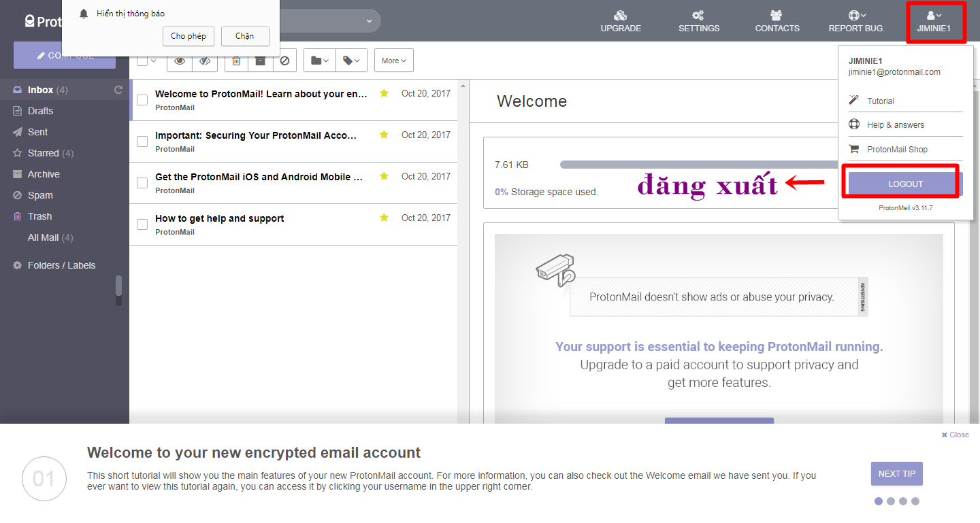Expand the search box dropdown chevron

tap(370, 20)
